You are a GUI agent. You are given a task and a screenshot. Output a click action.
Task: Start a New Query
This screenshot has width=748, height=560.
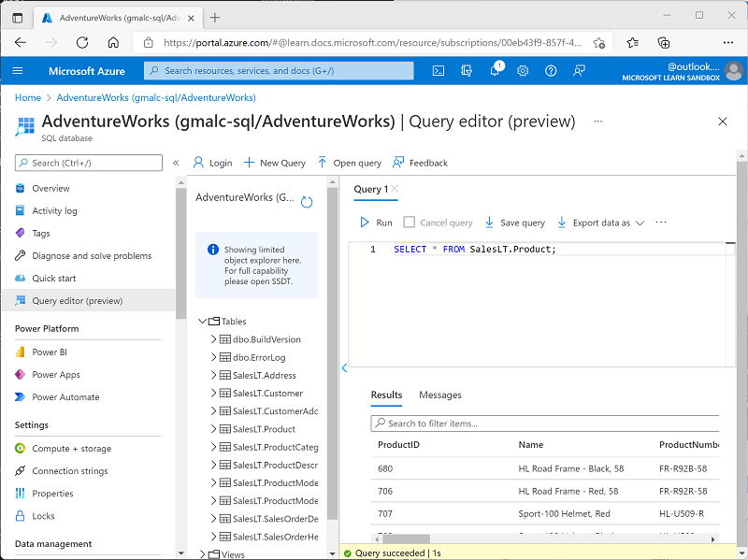pos(275,163)
